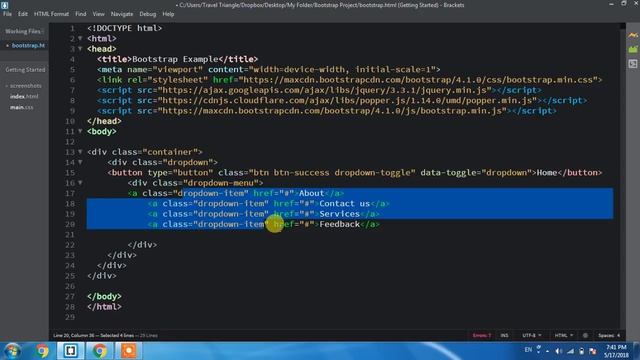Click the Show Desktop button on the taskbar

point(637,351)
